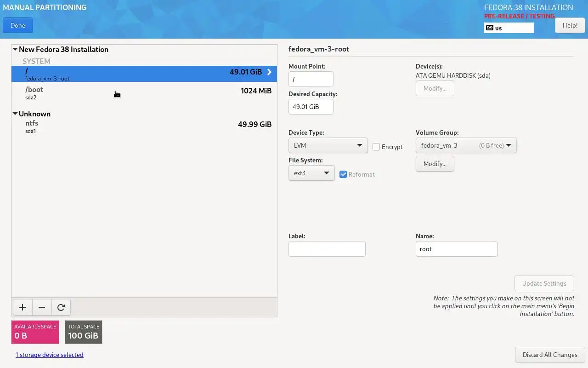Click Modify under Volume Group

pyautogui.click(x=435, y=164)
